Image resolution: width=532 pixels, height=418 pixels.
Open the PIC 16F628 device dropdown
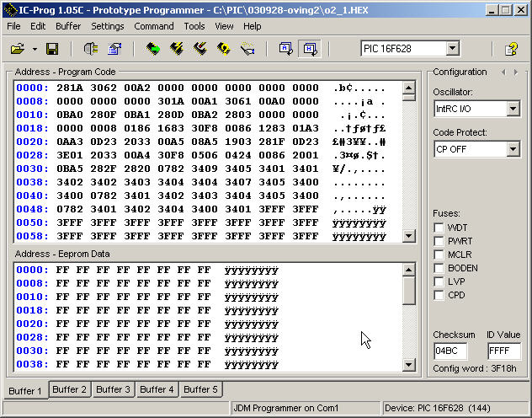coord(452,49)
